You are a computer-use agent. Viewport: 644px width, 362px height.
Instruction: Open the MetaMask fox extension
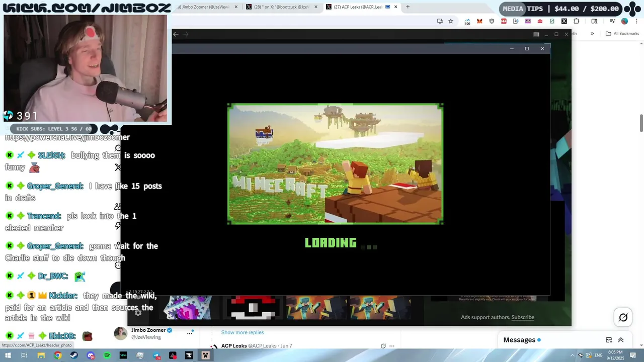tap(479, 21)
